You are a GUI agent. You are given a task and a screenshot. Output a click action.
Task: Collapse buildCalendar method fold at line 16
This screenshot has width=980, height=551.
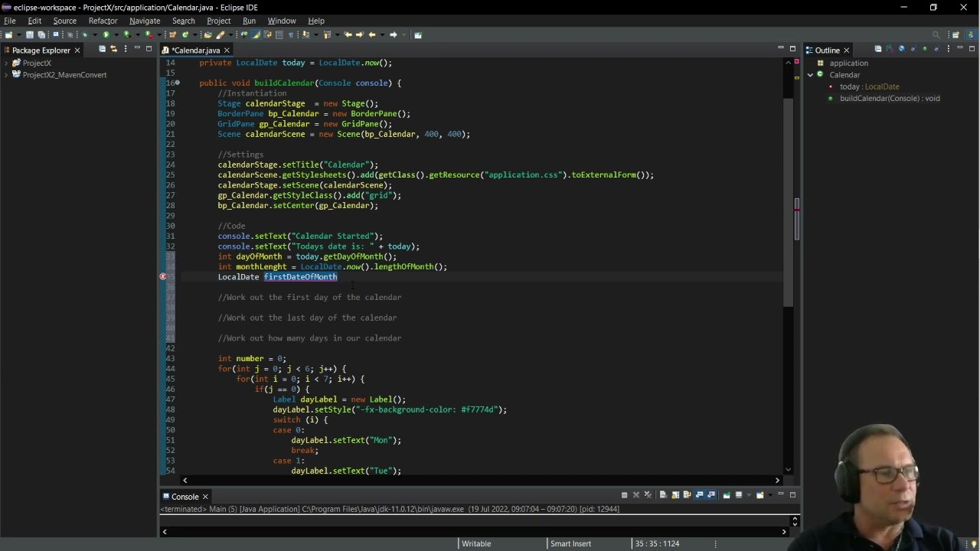[x=178, y=83]
